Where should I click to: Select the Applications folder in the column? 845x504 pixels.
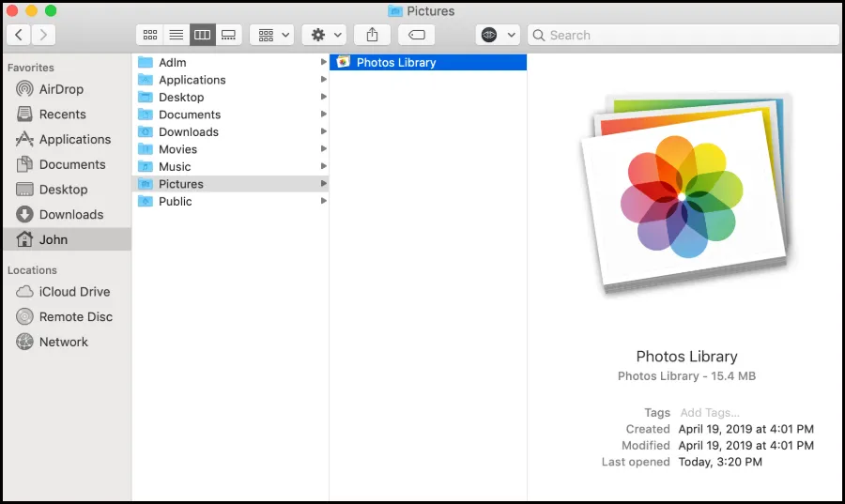230,80
